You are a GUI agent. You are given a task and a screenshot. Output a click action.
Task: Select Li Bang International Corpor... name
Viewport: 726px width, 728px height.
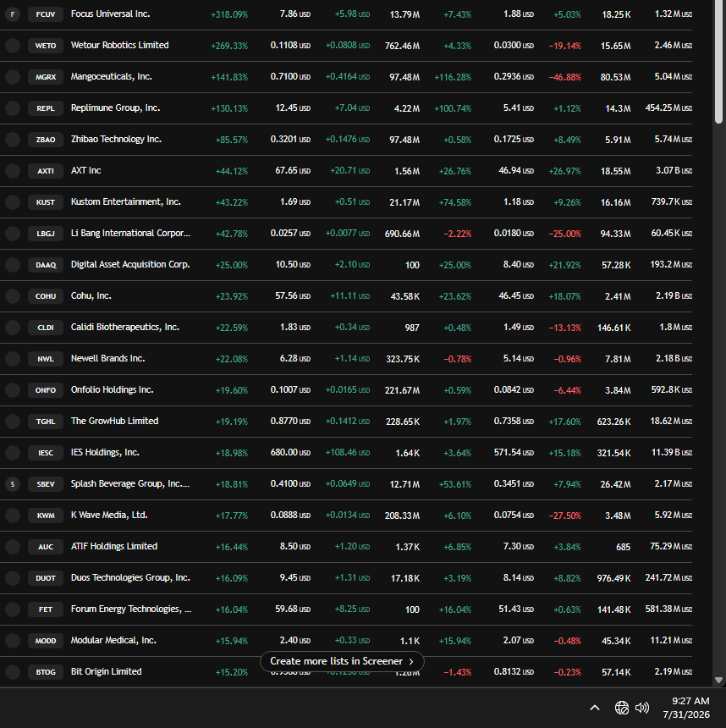(130, 233)
